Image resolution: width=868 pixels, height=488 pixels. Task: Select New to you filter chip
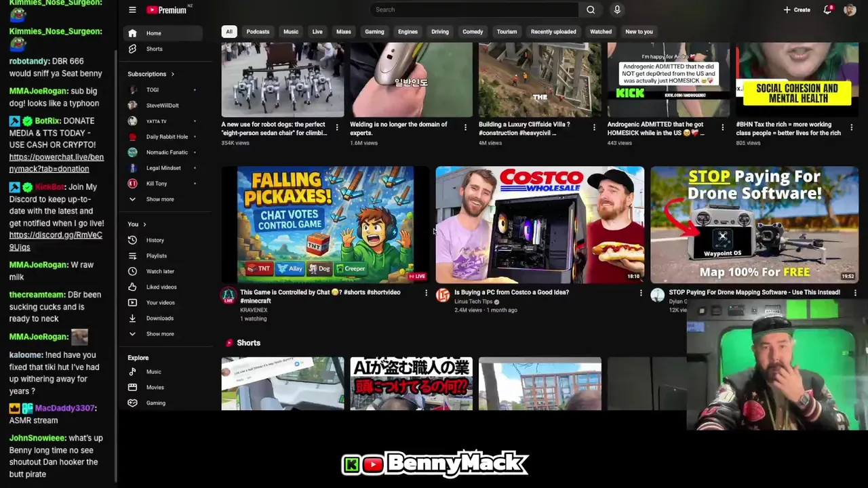639,32
